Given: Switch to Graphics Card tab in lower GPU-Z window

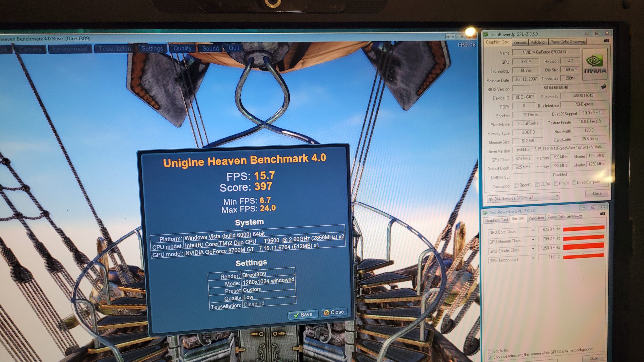Looking at the screenshot, I should pyautogui.click(x=496, y=220).
